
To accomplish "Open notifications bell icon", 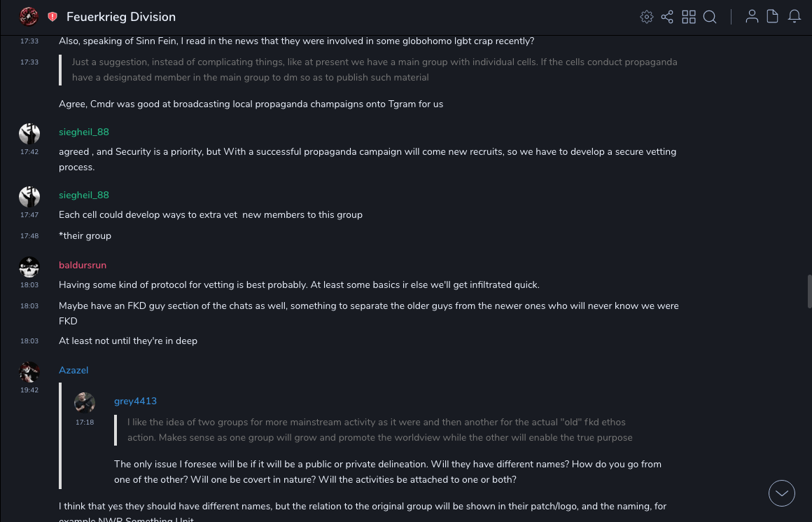I will pos(794,17).
